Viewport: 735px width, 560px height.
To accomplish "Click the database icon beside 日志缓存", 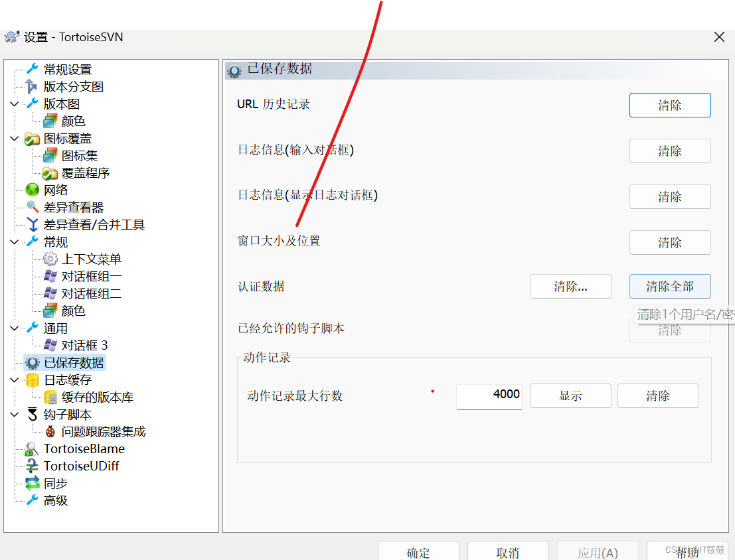I will tap(33, 380).
